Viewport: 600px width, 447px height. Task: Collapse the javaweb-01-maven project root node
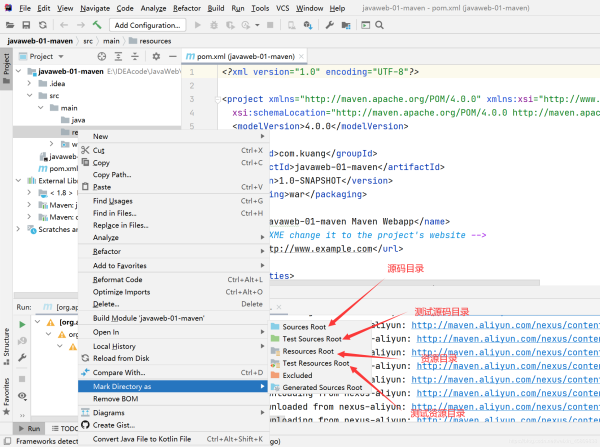pyautogui.click(x=19, y=71)
